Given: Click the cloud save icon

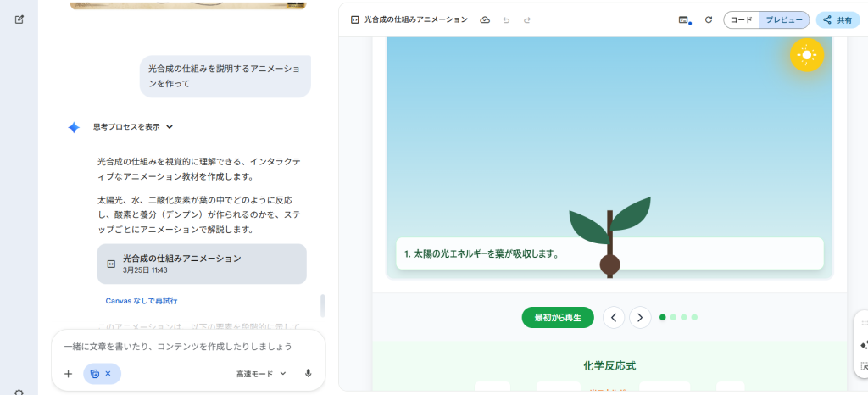Looking at the screenshot, I should (x=485, y=19).
